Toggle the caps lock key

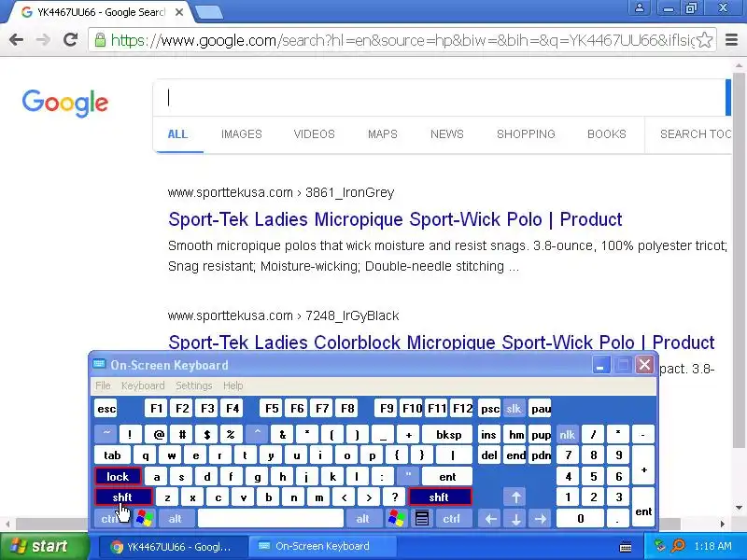tap(118, 476)
